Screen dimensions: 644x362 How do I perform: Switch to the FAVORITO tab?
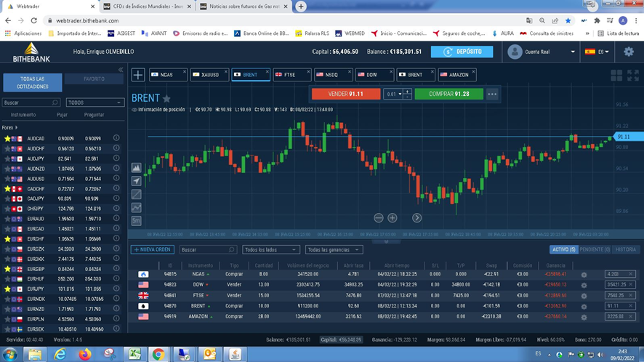[94, 79]
